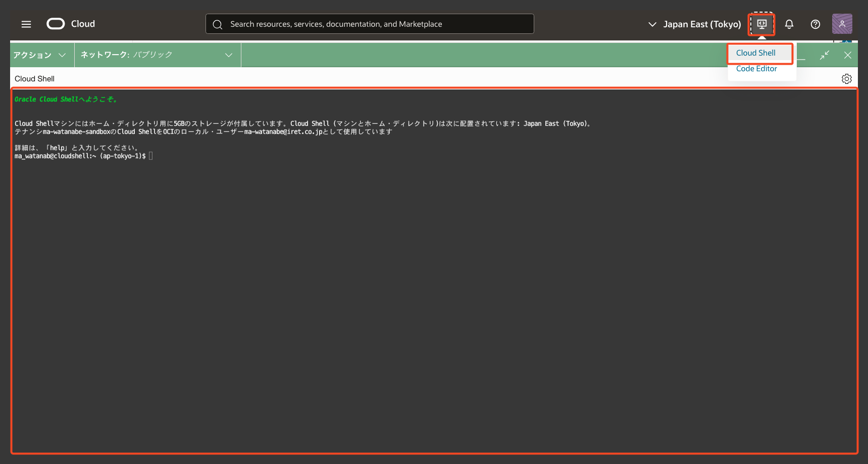Click the green welcome message in terminal
Image resolution: width=868 pixels, height=464 pixels.
point(66,100)
